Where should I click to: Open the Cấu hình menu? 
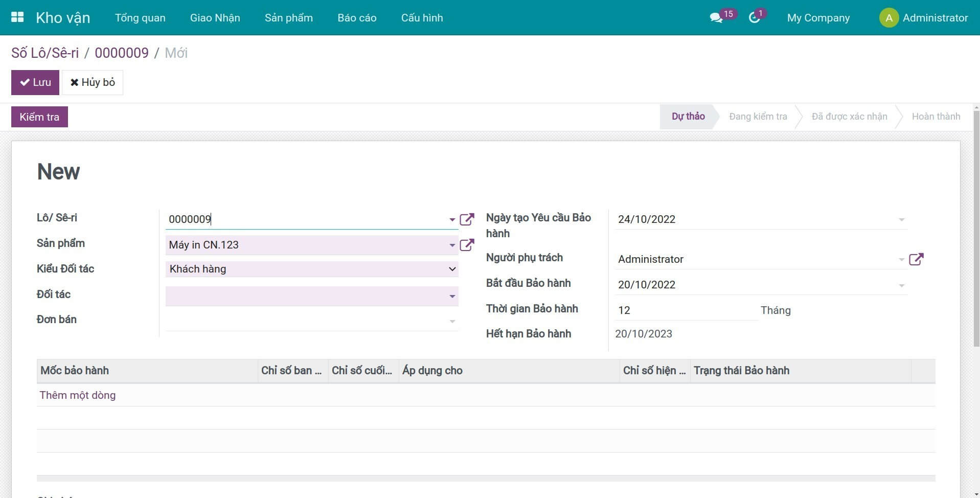click(x=422, y=18)
